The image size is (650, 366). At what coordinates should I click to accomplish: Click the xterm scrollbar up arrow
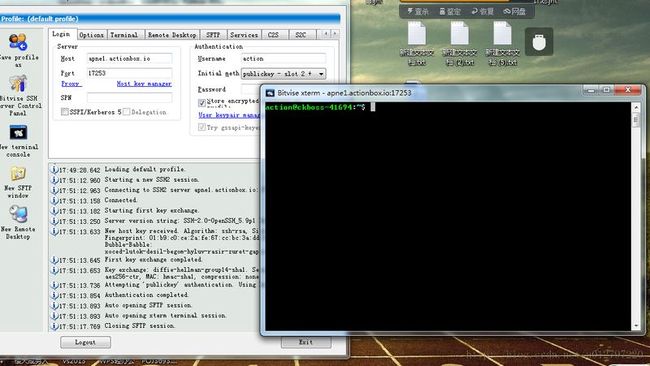pos(636,107)
